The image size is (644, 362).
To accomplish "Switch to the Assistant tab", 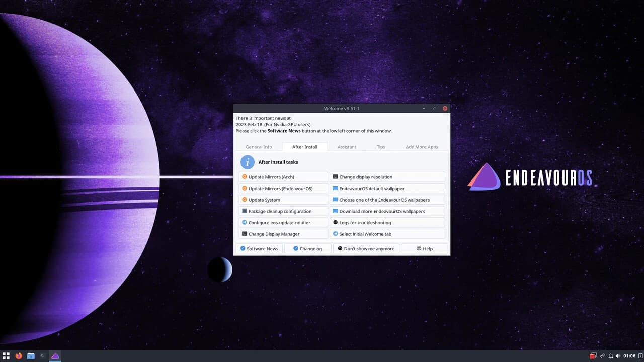I will 347,147.
